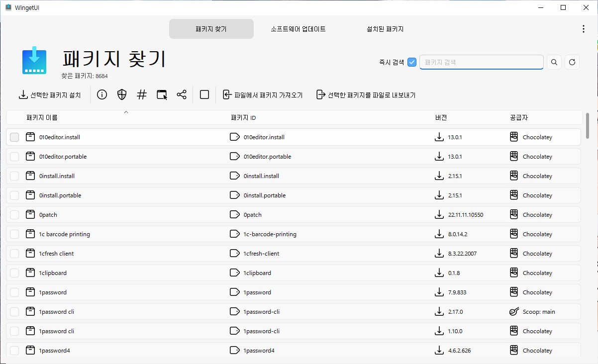Click the WingetUI download logo icon
This screenshot has height=364, width=598.
(x=33, y=62)
